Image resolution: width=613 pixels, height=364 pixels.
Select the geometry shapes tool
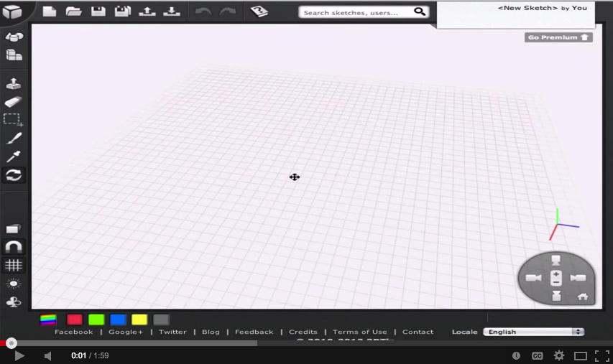[14, 37]
